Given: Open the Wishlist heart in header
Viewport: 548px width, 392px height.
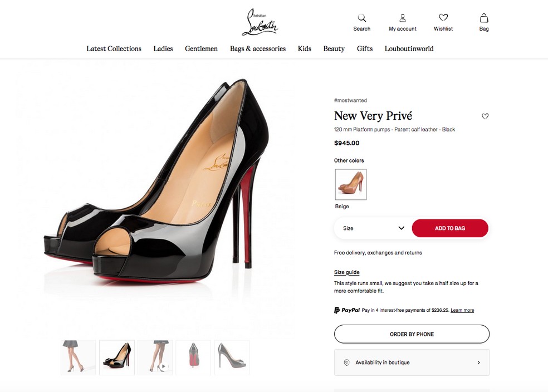Looking at the screenshot, I should 443,17.
